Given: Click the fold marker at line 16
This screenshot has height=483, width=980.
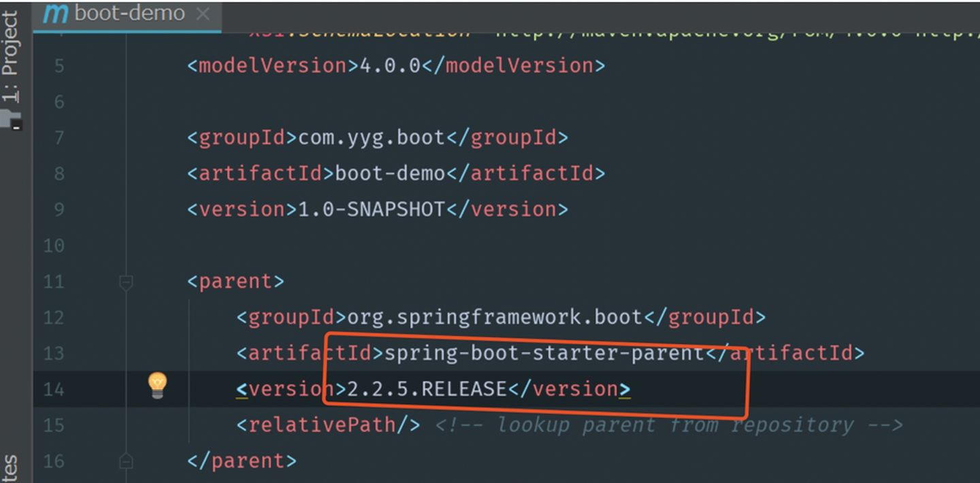Looking at the screenshot, I should click(x=126, y=461).
